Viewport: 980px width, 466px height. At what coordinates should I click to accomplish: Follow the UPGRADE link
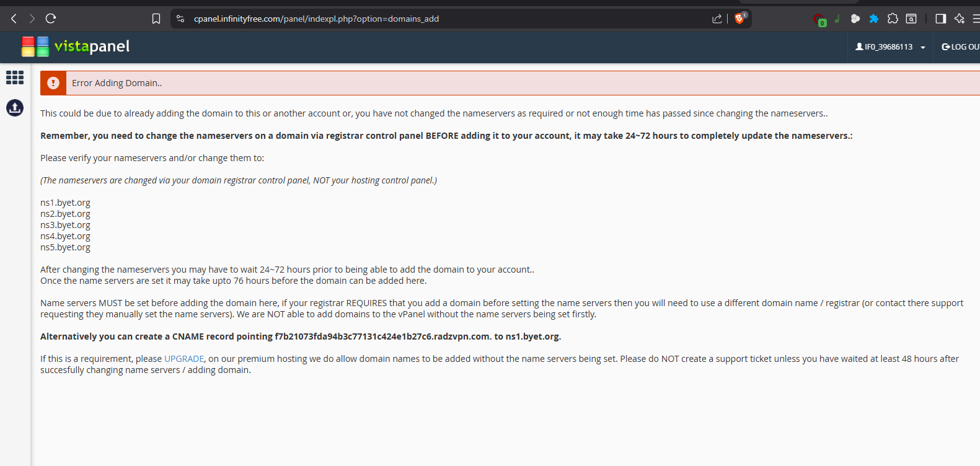pyautogui.click(x=184, y=359)
